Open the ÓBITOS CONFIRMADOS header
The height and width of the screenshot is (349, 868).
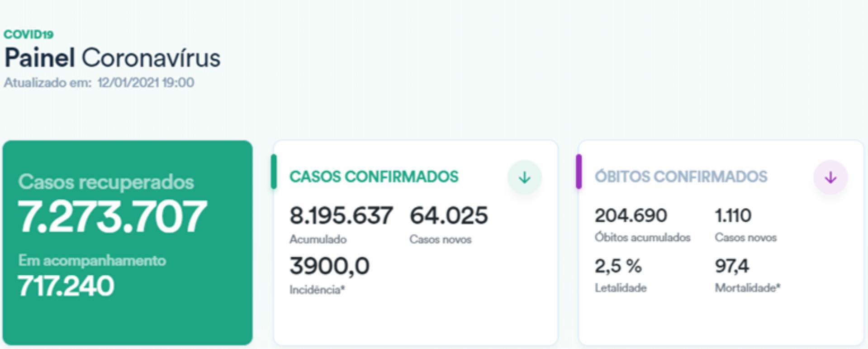(x=681, y=177)
